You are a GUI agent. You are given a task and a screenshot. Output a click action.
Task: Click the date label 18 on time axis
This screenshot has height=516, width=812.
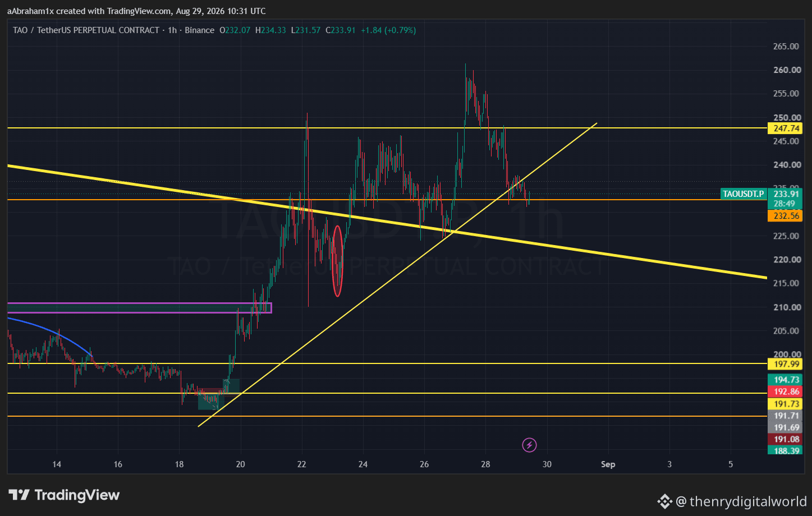[x=179, y=464]
